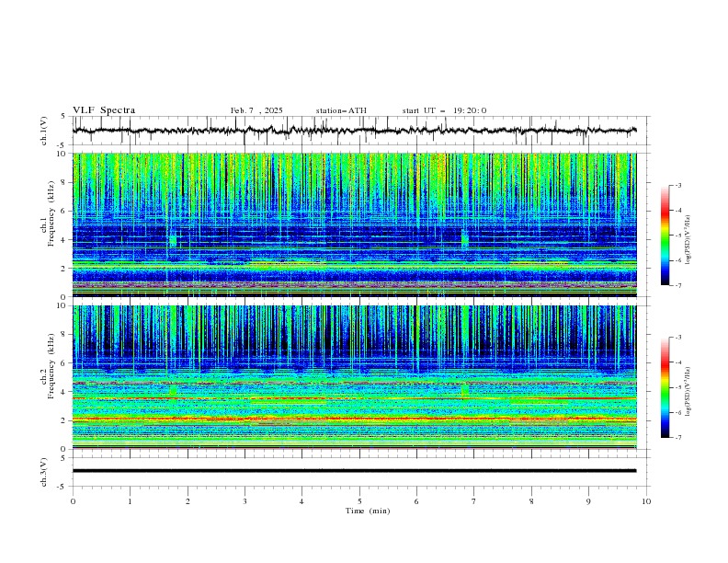
Task: Click the ch.1 voltage waveform trace
Action: [354, 131]
